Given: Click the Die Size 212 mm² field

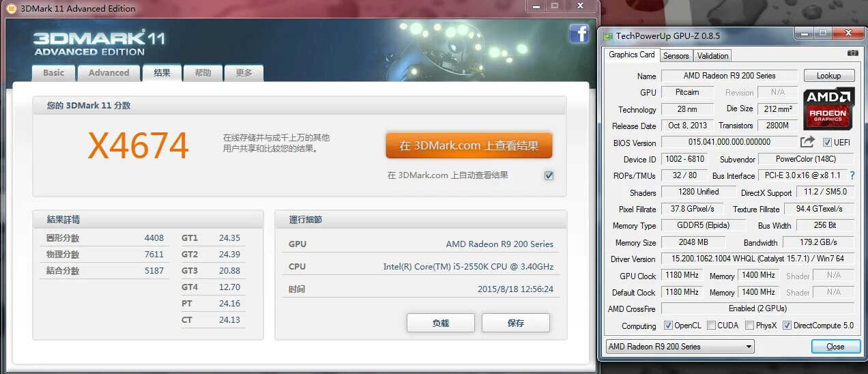Looking at the screenshot, I should (x=778, y=109).
